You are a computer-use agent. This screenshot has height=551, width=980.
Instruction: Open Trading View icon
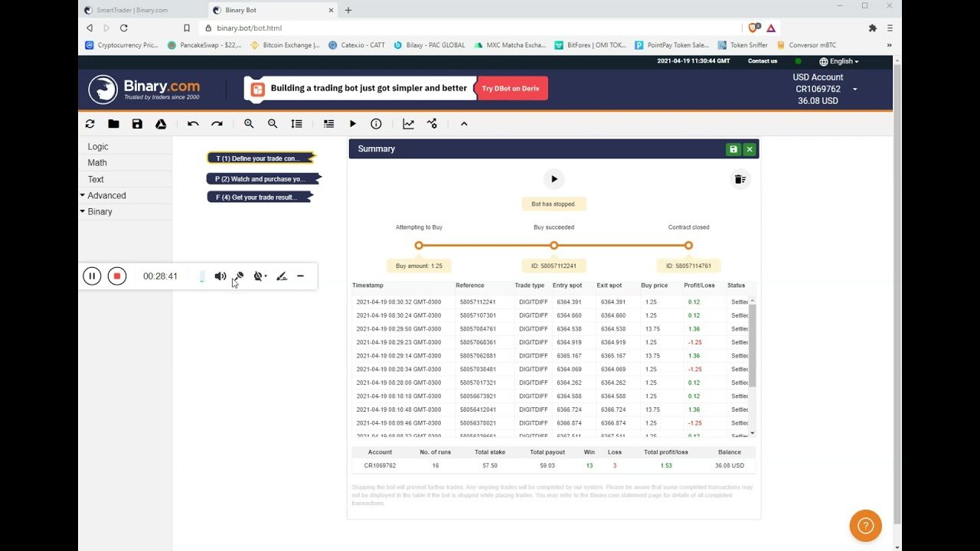click(432, 124)
